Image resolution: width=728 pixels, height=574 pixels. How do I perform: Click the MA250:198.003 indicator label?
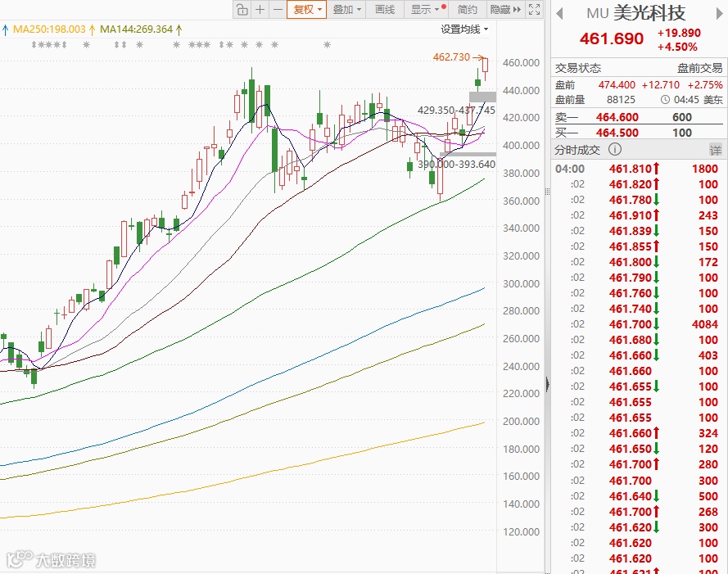tap(49, 29)
